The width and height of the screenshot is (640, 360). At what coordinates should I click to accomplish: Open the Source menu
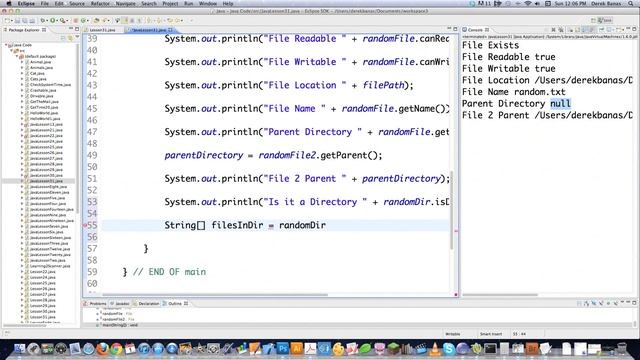[x=77, y=3]
